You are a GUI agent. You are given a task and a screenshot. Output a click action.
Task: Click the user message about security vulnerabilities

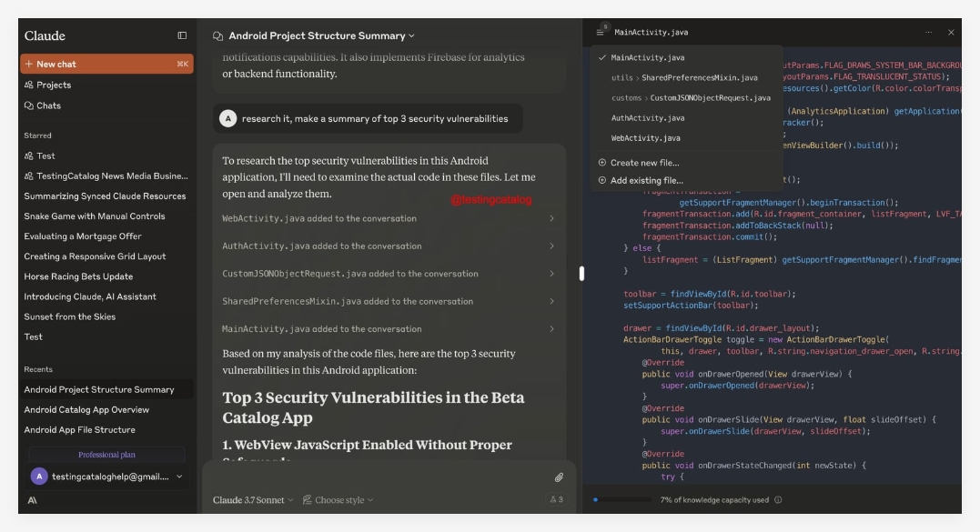tap(368, 118)
